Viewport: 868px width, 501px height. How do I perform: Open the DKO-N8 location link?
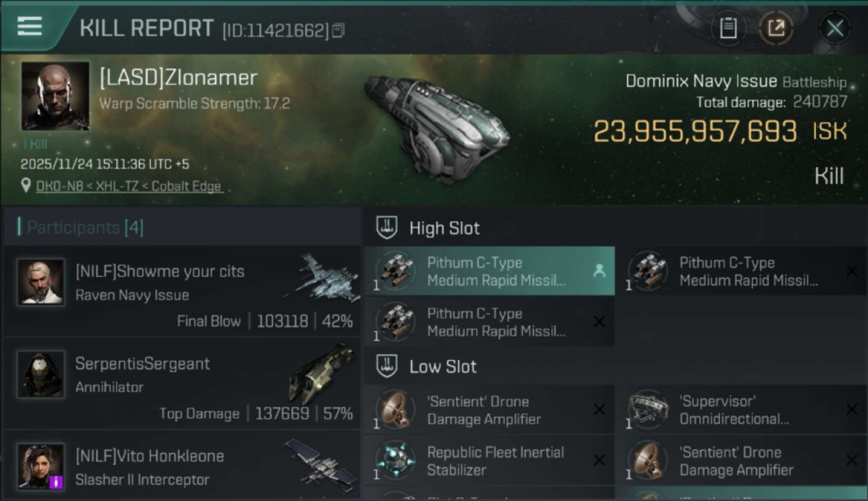[130, 186]
